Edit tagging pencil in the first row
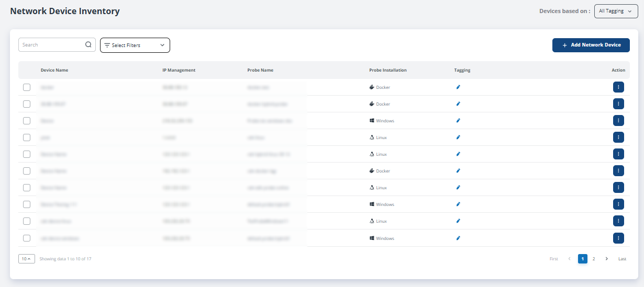 coord(458,87)
